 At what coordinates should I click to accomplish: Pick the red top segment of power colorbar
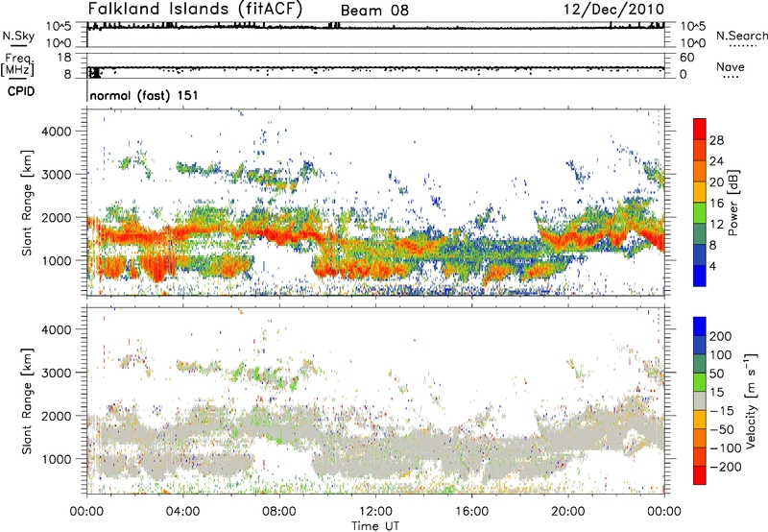click(x=700, y=129)
